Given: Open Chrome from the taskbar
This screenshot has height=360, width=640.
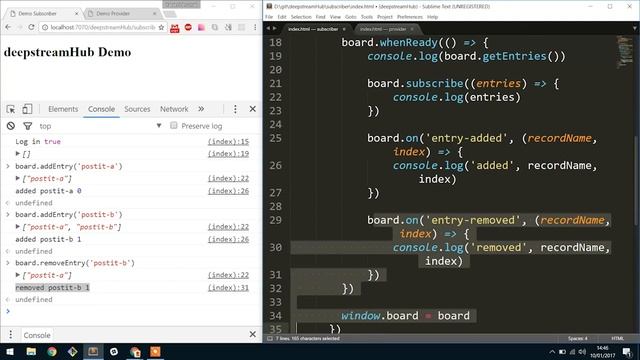Looking at the screenshot, I should pos(52,352).
